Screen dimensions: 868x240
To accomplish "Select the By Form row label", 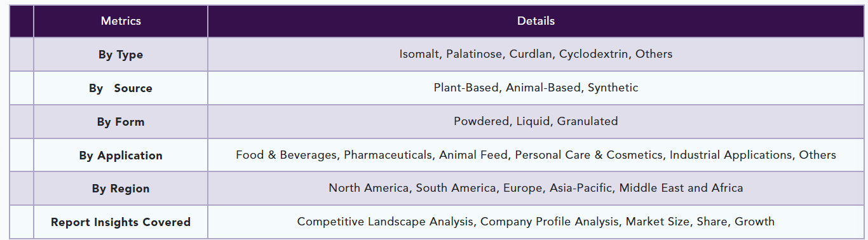I will coord(121,122).
